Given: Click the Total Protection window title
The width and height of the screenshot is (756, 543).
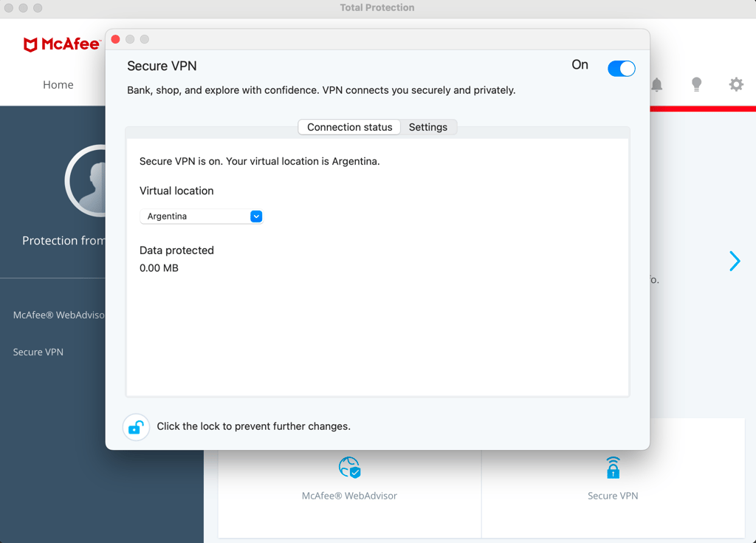Looking at the screenshot, I should click(377, 7).
